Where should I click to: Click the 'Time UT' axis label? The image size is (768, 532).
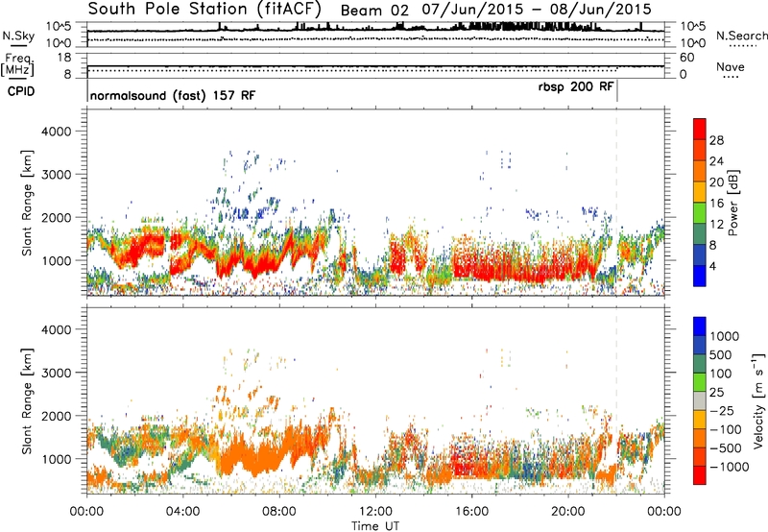click(375, 526)
